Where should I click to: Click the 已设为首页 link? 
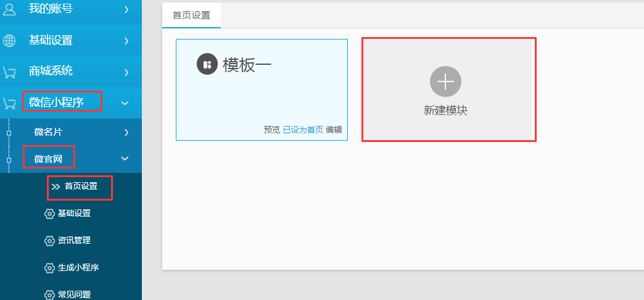pos(303,130)
